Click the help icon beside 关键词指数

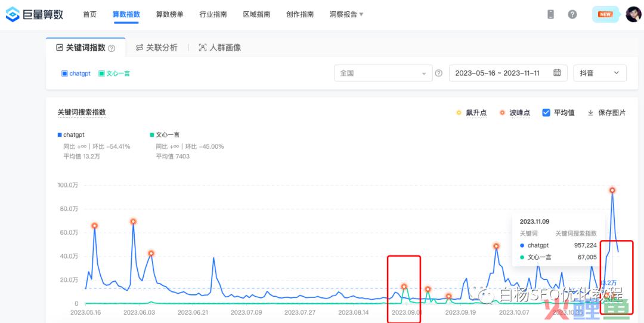click(112, 48)
